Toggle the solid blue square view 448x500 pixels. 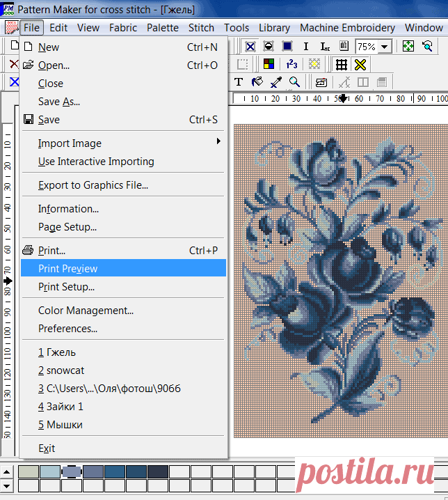click(x=287, y=47)
